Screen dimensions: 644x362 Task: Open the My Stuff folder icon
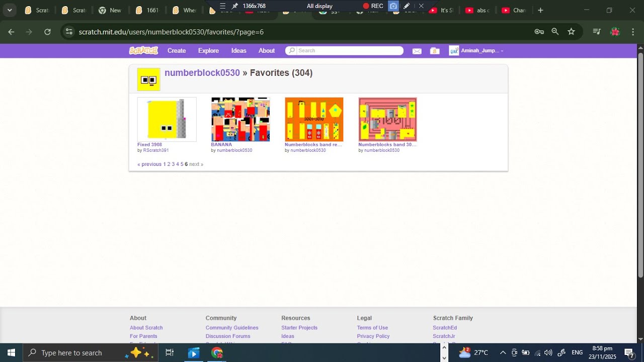click(x=435, y=51)
